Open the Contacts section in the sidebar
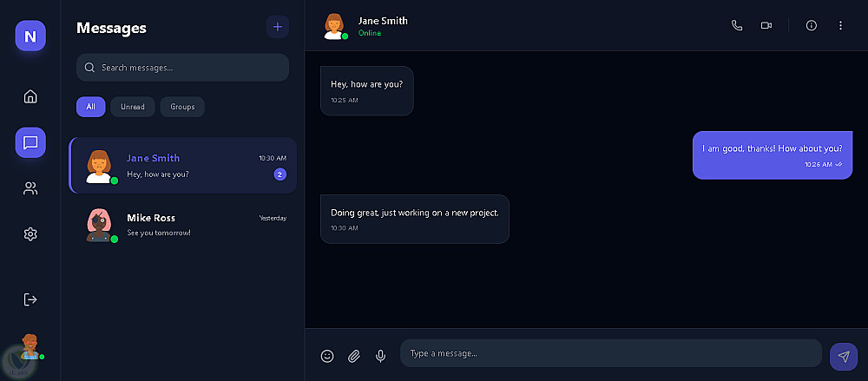 pos(30,188)
